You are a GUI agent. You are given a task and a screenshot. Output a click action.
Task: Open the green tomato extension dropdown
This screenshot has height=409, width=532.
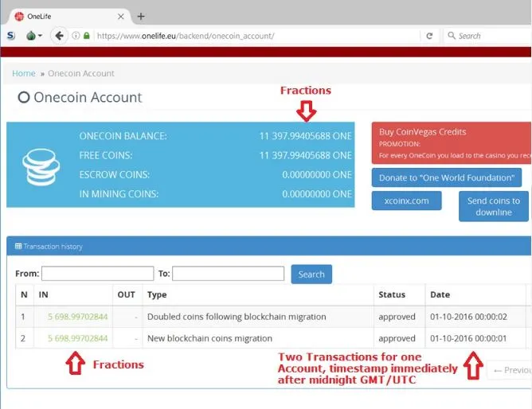click(x=34, y=35)
